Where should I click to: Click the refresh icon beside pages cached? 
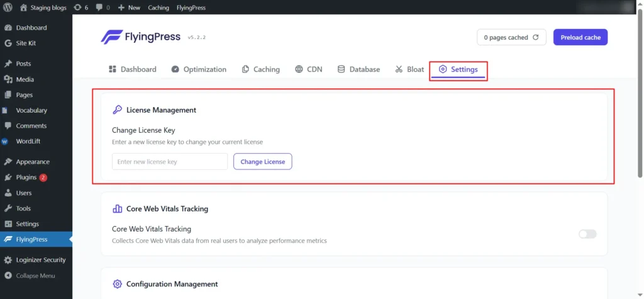(x=536, y=38)
